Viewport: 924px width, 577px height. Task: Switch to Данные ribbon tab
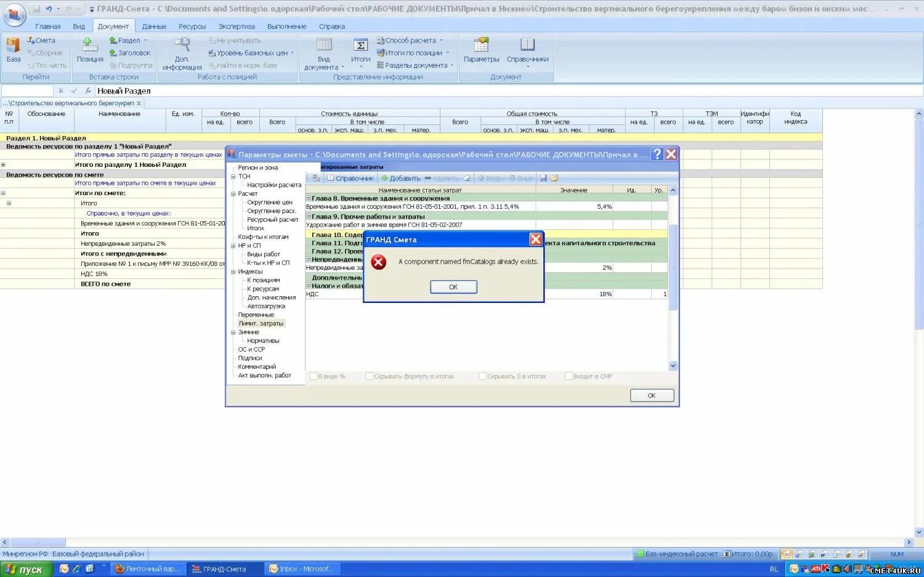point(154,26)
